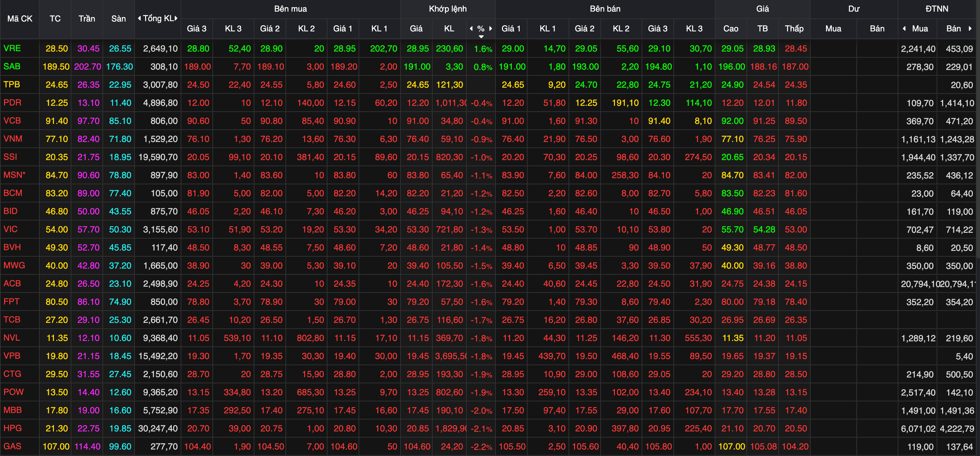Viewport: 980px width, 456px height.
Task: Sort by Mã CK column header
Action: coord(20,19)
